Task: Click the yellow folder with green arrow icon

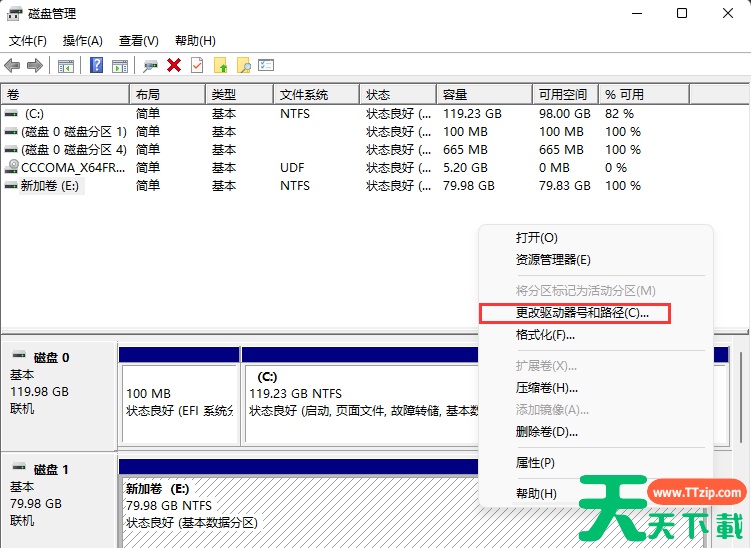Action: [x=220, y=65]
